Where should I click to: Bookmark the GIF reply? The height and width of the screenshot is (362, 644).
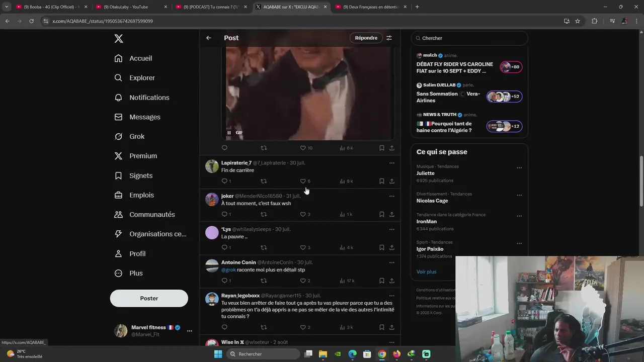tap(381, 148)
